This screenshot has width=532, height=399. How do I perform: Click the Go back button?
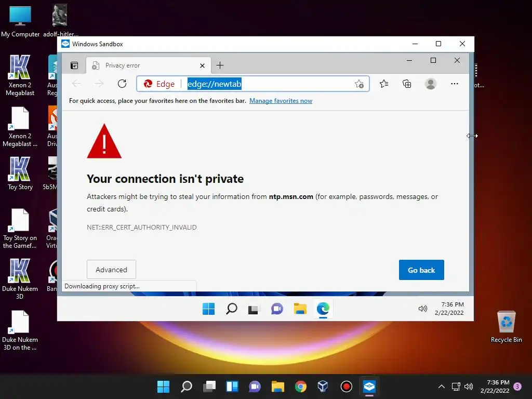point(421,270)
